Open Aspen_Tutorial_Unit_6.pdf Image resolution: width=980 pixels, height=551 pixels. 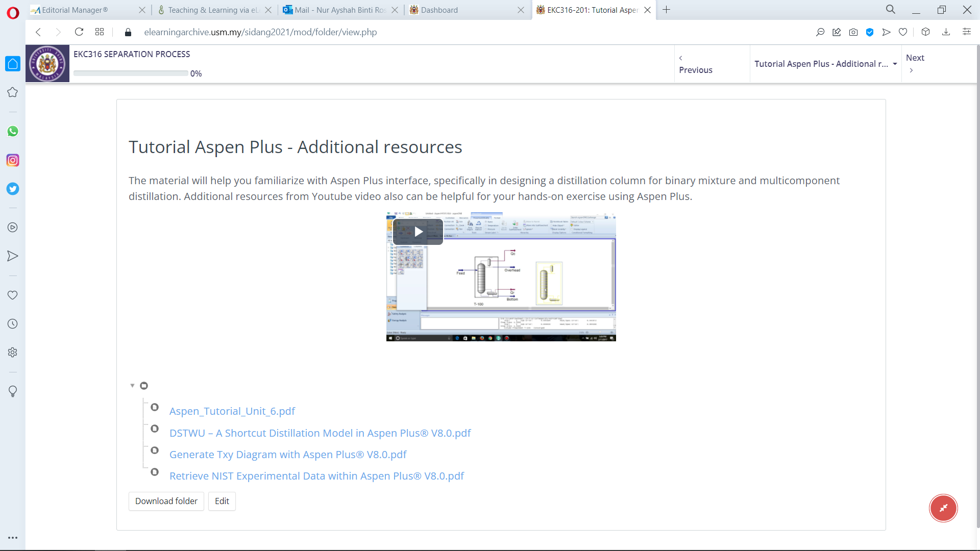[x=232, y=411]
